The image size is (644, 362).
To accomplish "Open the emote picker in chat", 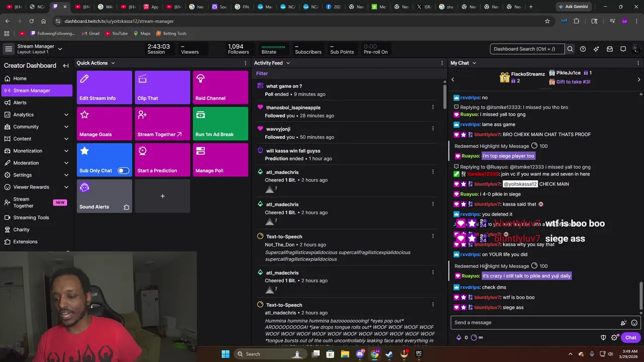I will (634, 323).
